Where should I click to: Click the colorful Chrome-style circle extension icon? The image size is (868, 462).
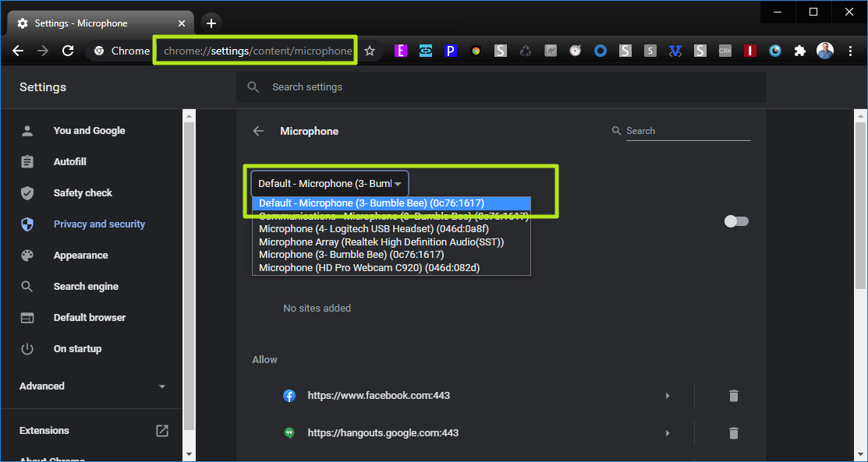pos(476,51)
